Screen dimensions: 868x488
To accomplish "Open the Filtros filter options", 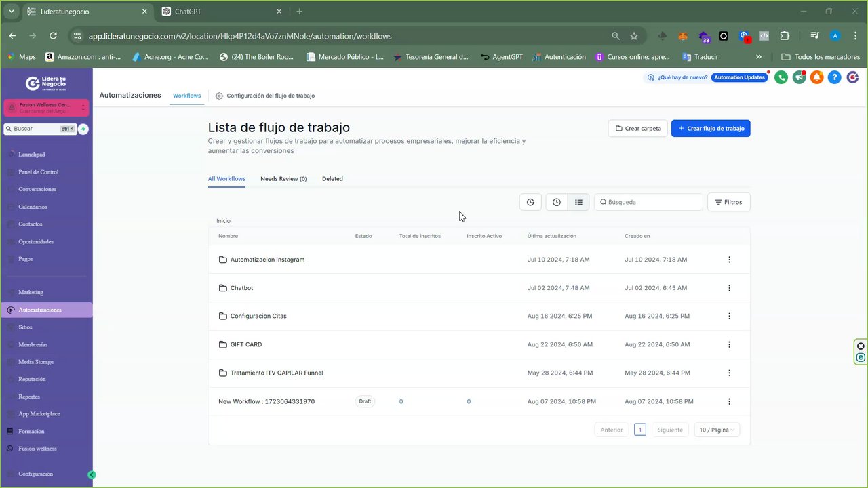I will pyautogui.click(x=728, y=202).
